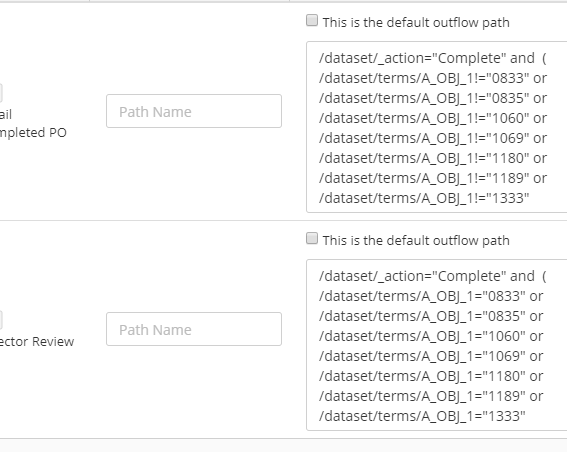
Task: Place cursor on A_OBJ_1!="1333" condition line
Action: [424, 198]
